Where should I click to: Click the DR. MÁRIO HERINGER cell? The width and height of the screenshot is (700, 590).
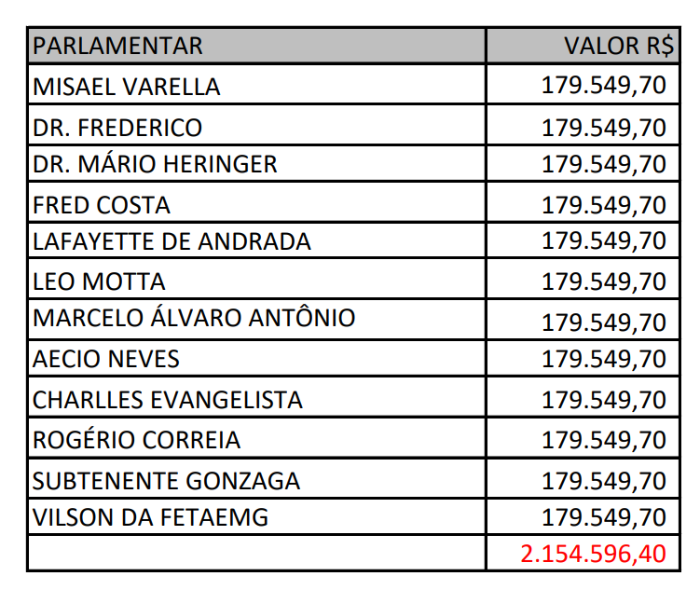click(155, 165)
